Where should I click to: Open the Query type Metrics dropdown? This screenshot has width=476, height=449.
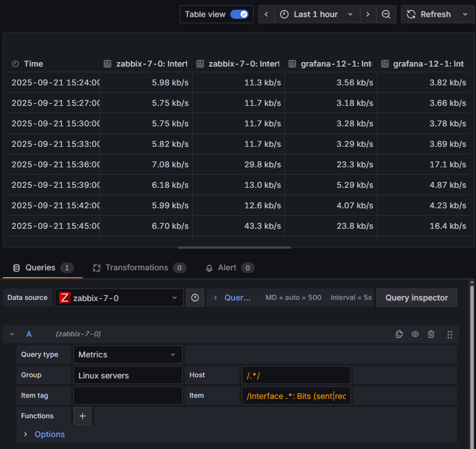coord(127,355)
